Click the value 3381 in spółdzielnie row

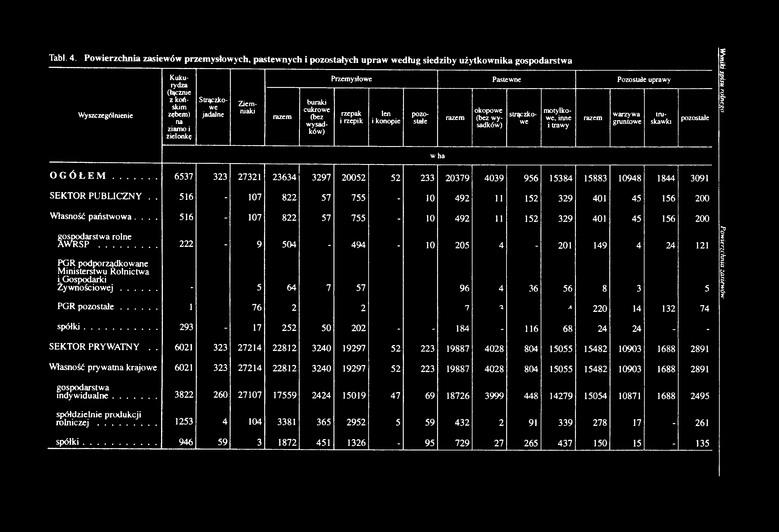click(x=287, y=422)
